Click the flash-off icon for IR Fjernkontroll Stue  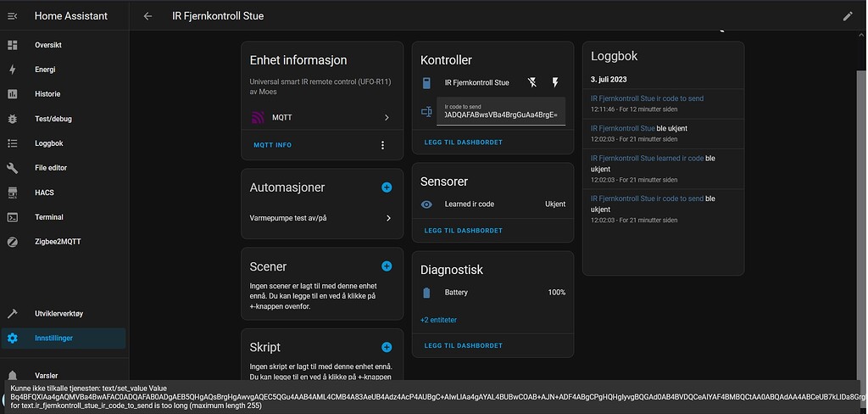(x=531, y=83)
